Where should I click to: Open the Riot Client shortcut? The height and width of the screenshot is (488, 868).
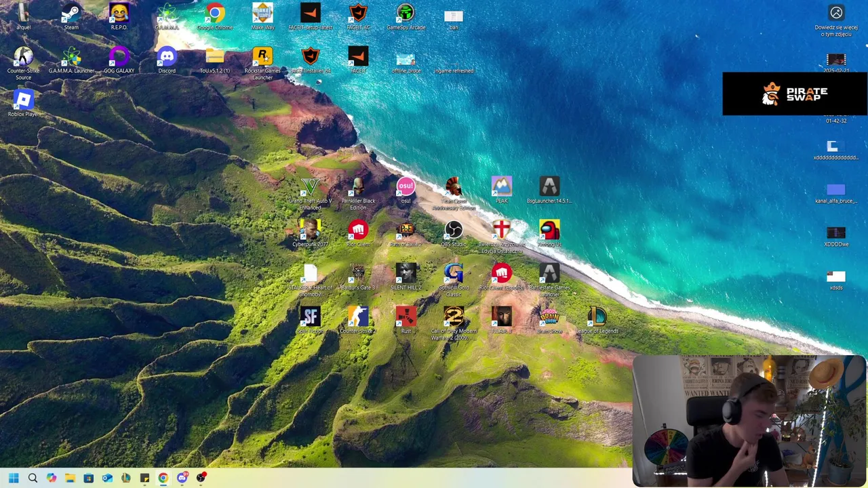[358, 234]
